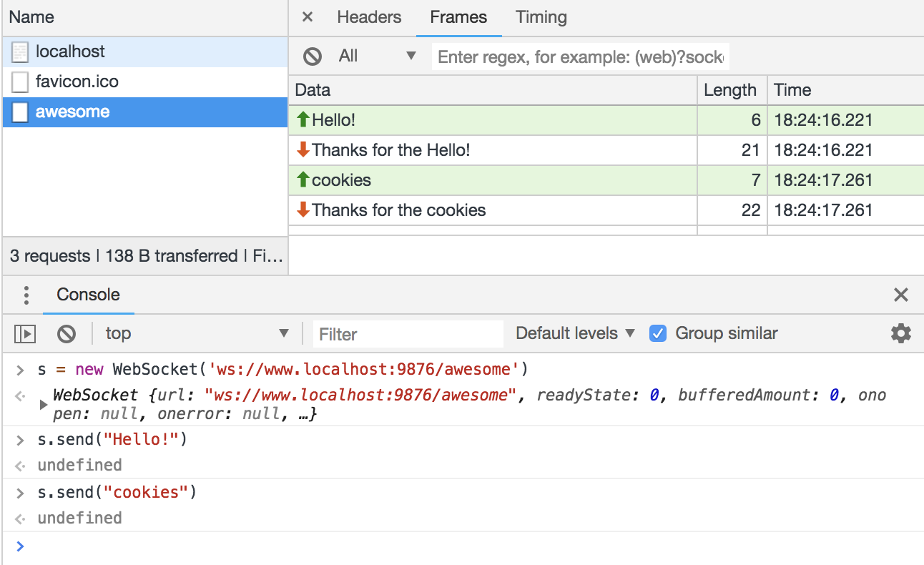Open Console settings gear

(900, 333)
